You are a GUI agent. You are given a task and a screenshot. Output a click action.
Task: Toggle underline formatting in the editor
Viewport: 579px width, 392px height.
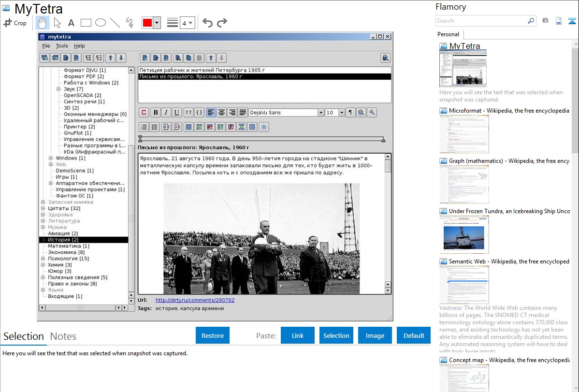coord(177,113)
